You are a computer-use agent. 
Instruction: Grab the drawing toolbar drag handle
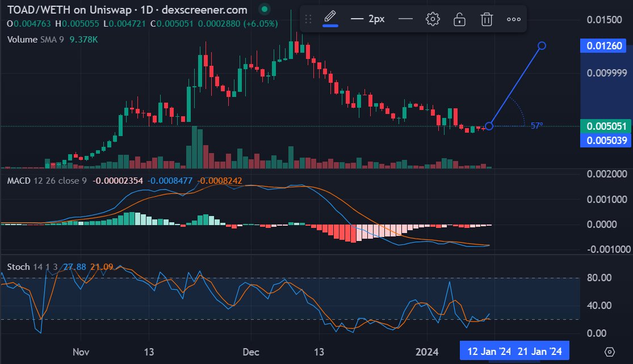[308, 19]
